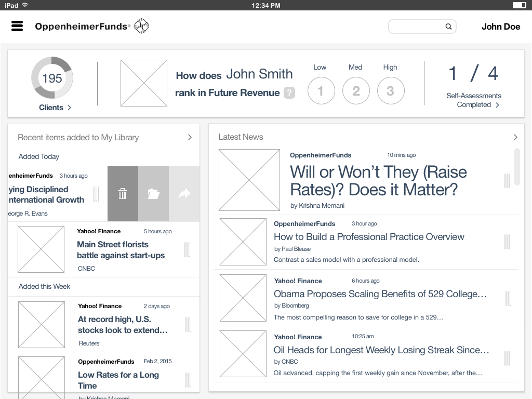Tap drag handle on Disciplined International Growth item
532x399 pixels.
[96, 194]
